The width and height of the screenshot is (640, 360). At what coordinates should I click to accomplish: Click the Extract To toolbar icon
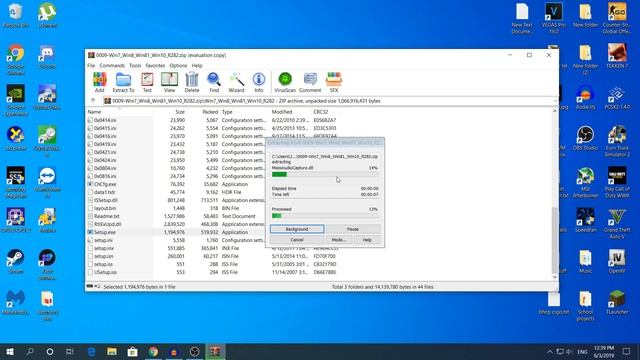point(123,82)
